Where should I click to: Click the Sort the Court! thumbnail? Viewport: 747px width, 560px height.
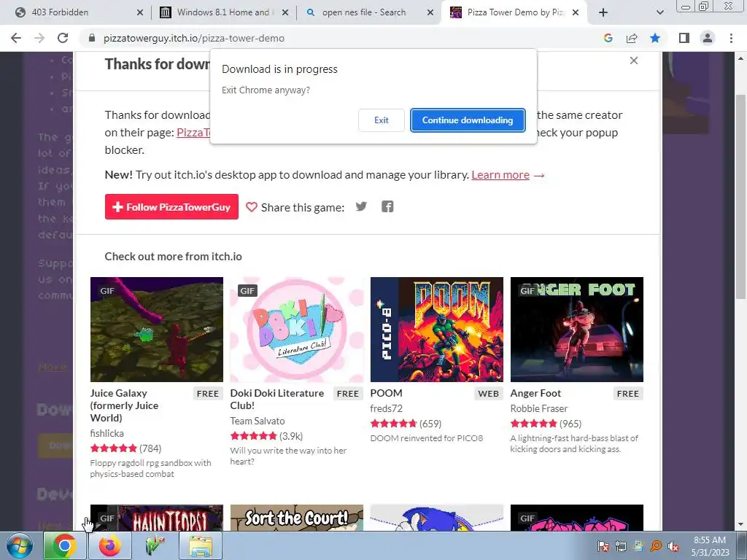297,518
